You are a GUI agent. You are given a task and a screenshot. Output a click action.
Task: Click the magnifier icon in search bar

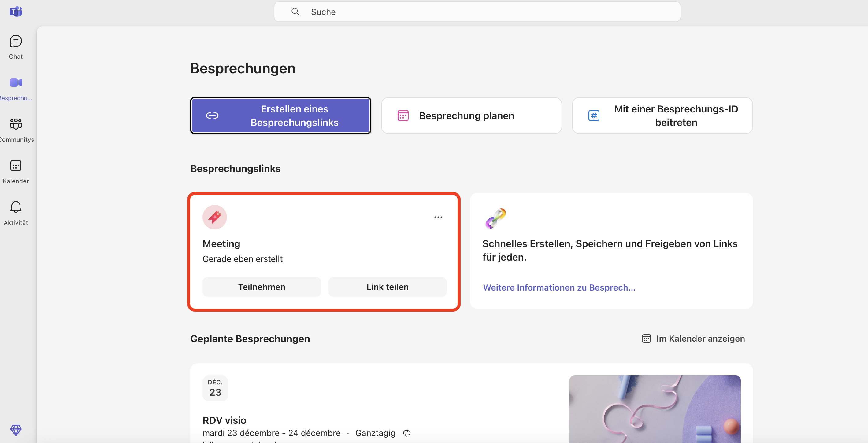295,12
